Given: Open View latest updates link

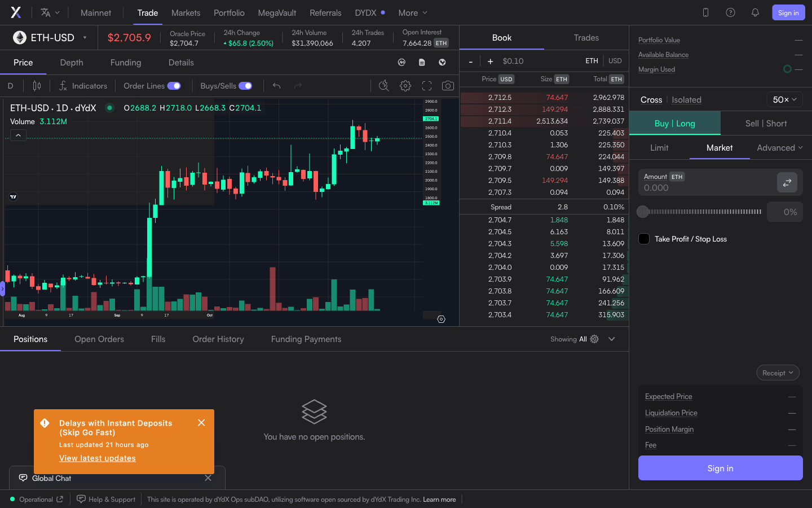Looking at the screenshot, I should (98, 458).
